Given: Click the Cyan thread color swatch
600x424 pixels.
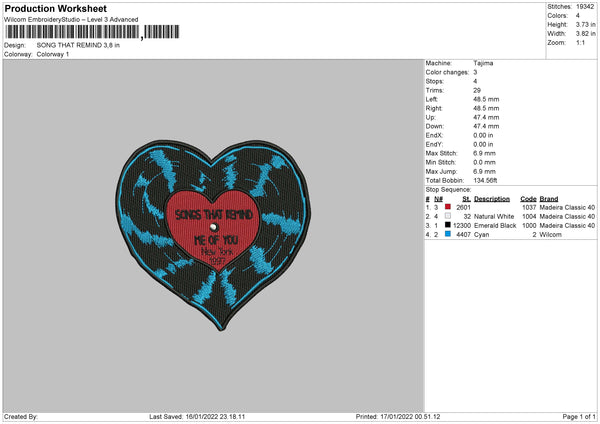Looking at the screenshot, I should [448, 234].
